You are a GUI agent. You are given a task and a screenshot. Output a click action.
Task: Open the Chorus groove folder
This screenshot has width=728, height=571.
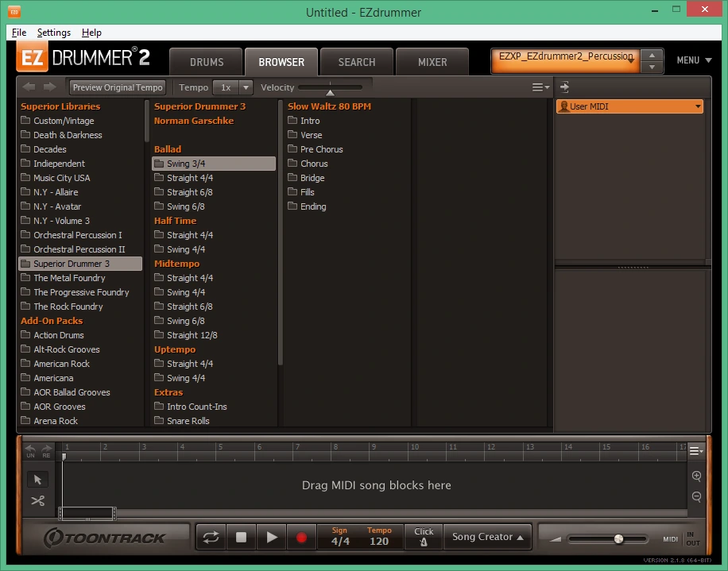(314, 164)
